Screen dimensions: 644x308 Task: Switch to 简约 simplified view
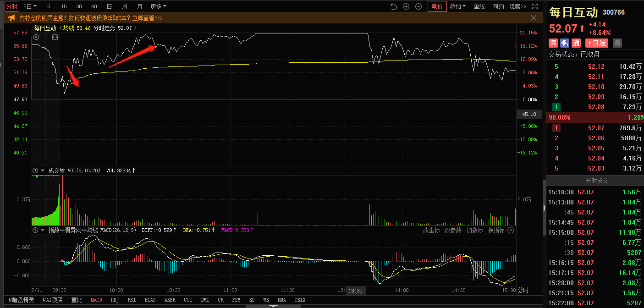tap(498, 6)
